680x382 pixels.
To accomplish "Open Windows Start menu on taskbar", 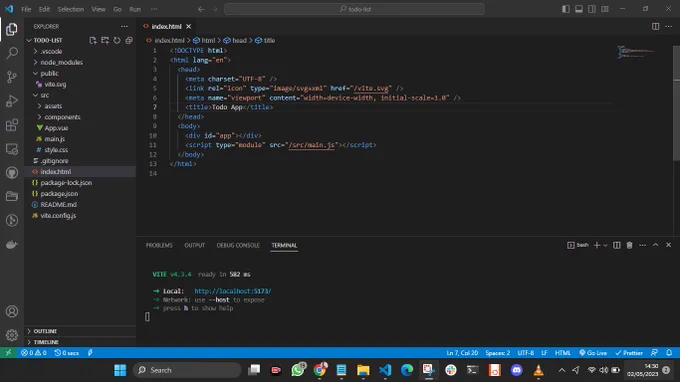I will [120, 370].
